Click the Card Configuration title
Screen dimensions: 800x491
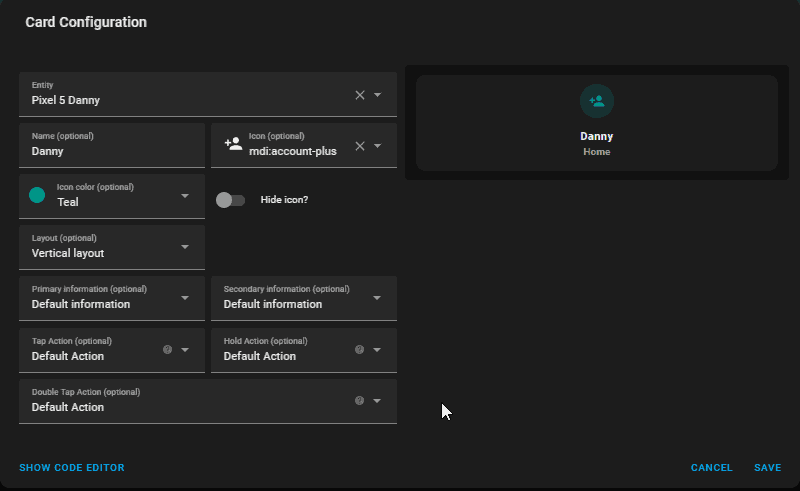point(86,22)
